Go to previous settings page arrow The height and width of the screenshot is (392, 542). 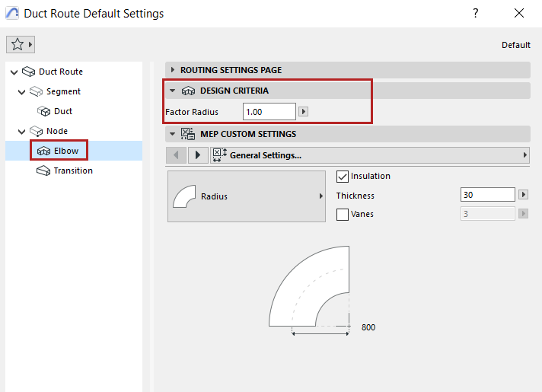177,155
